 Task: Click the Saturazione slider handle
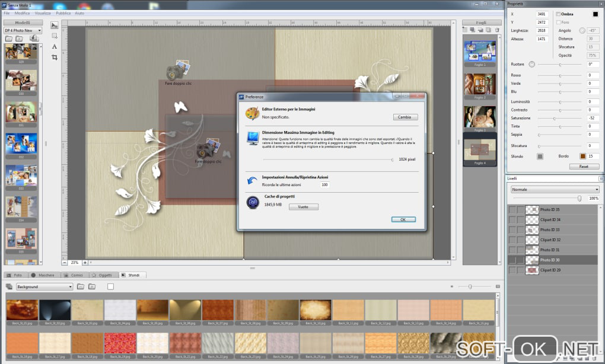555,119
